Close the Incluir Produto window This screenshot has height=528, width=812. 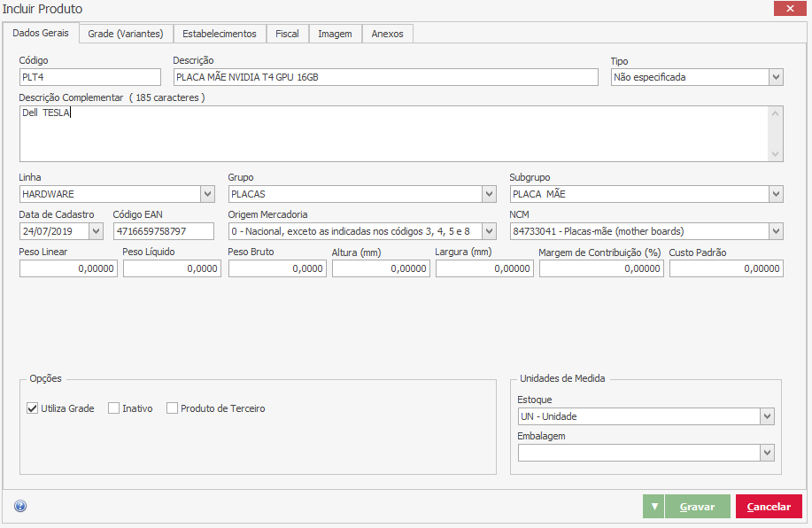(x=789, y=9)
